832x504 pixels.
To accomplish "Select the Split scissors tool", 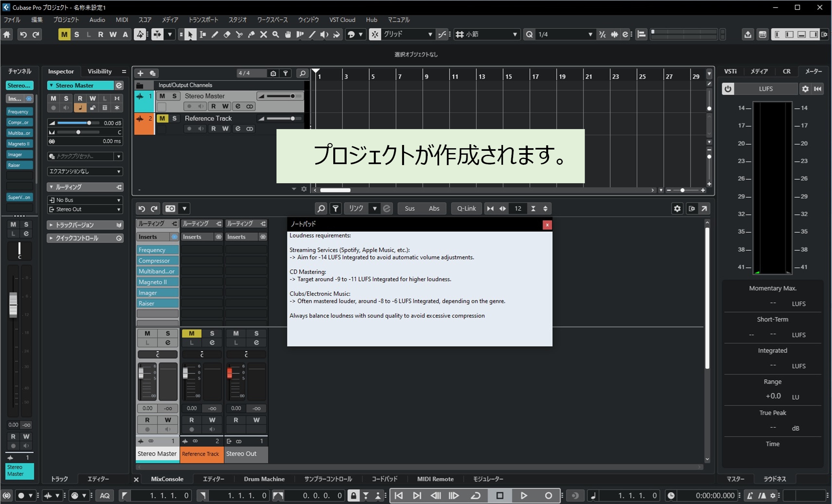I will [240, 34].
